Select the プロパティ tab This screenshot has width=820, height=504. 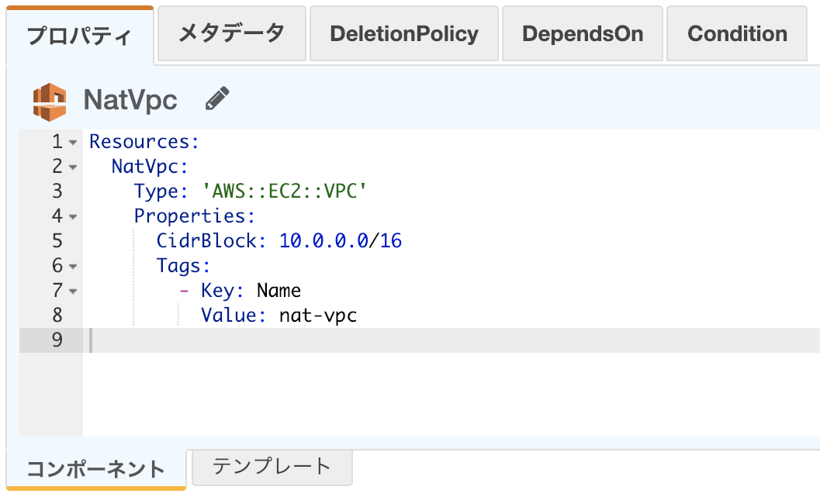pyautogui.click(x=80, y=36)
